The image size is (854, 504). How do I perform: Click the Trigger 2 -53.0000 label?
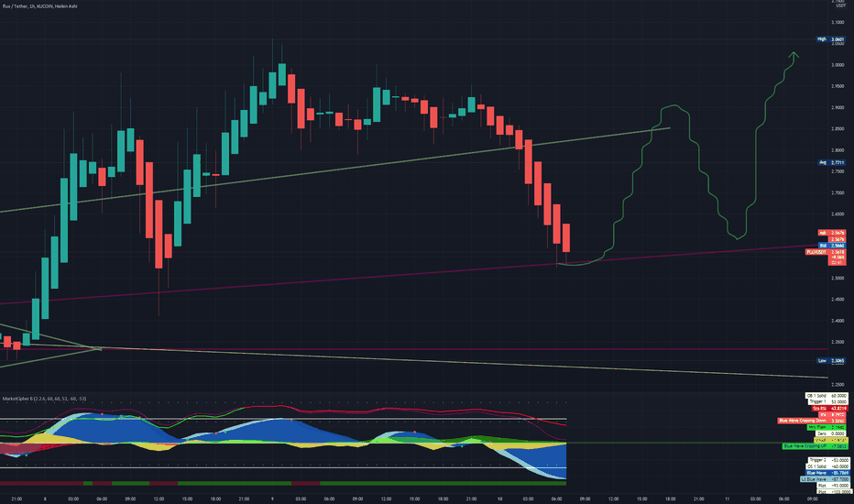(x=828, y=460)
